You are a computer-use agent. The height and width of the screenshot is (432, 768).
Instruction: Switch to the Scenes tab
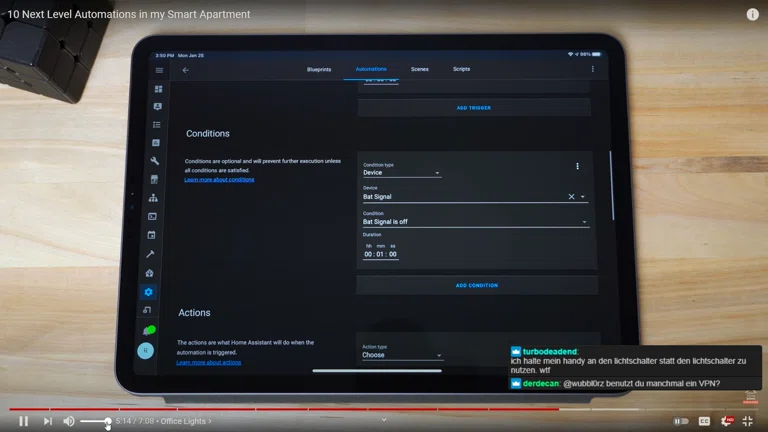(x=420, y=69)
